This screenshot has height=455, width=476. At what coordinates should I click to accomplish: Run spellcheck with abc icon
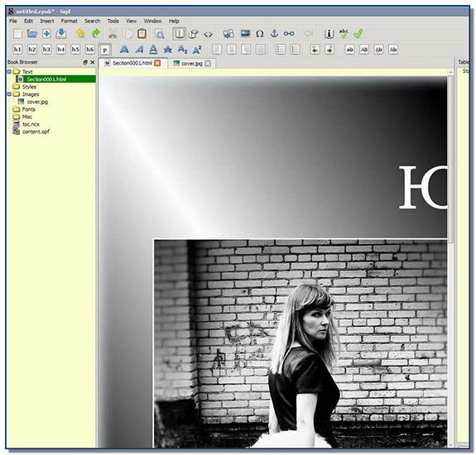point(344,34)
